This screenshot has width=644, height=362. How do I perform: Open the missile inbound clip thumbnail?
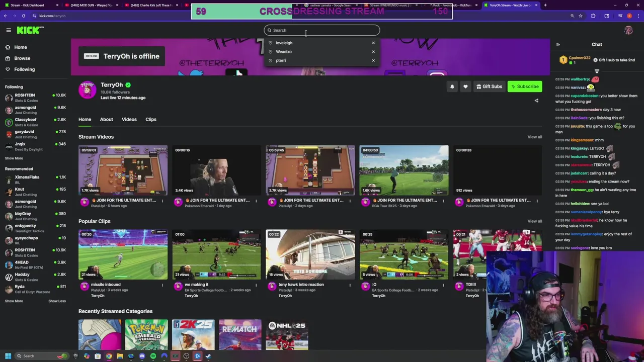(x=123, y=254)
